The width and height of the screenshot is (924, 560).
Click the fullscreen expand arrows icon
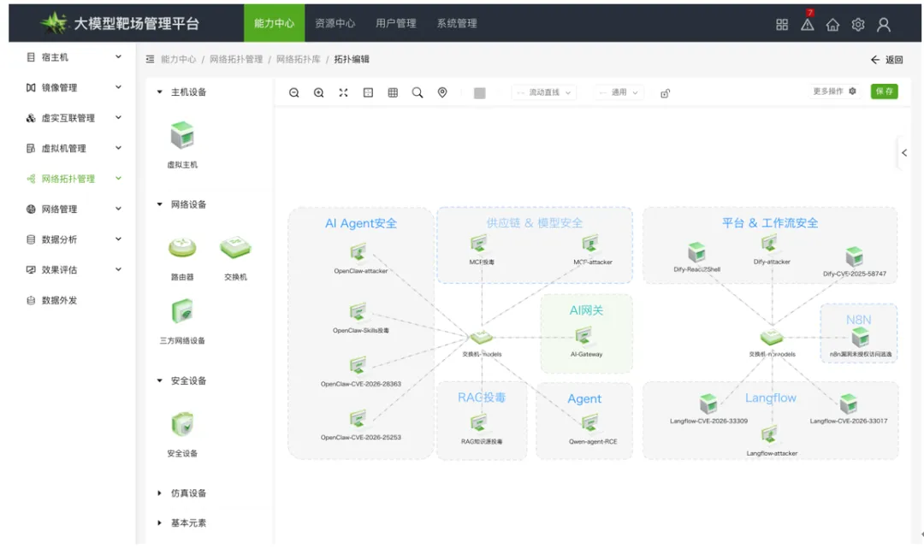click(344, 92)
